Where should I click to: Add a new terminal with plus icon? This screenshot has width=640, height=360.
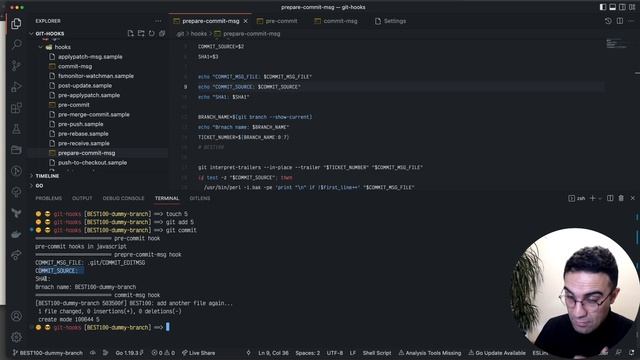click(x=592, y=198)
